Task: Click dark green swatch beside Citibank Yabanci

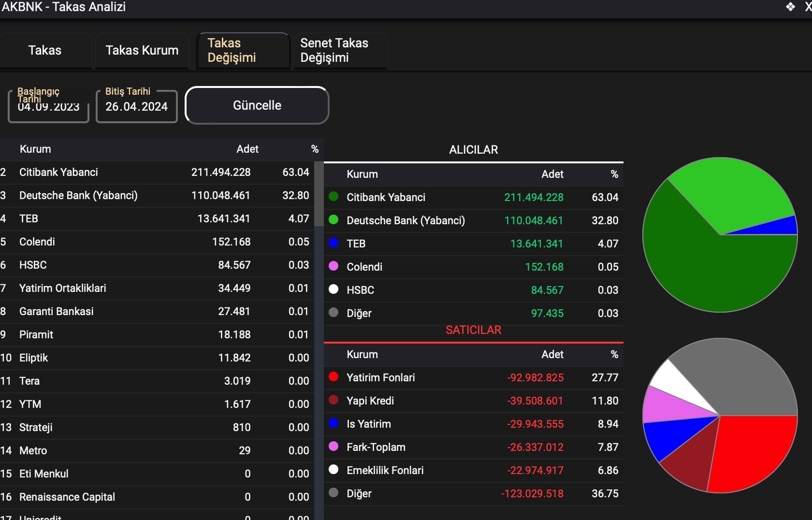Action: (x=333, y=196)
